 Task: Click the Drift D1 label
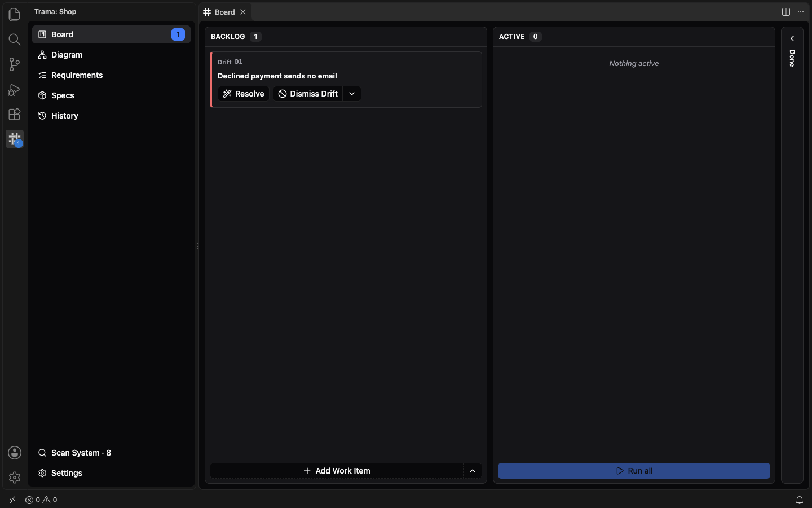click(x=230, y=62)
